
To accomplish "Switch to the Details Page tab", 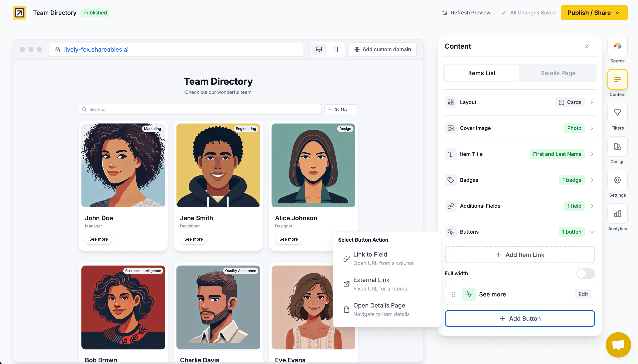I will [x=558, y=73].
